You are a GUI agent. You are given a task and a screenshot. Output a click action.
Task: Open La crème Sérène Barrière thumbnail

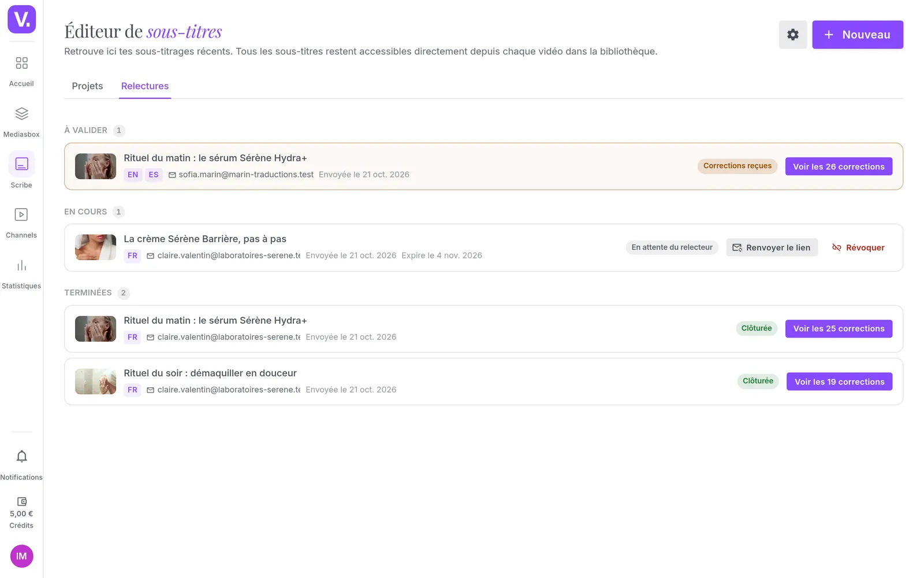95,247
